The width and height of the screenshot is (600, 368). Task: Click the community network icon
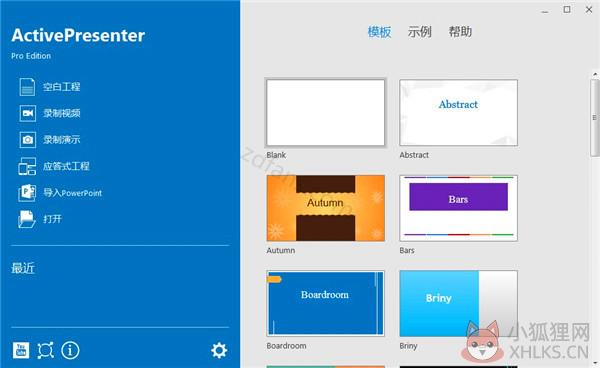point(45,350)
